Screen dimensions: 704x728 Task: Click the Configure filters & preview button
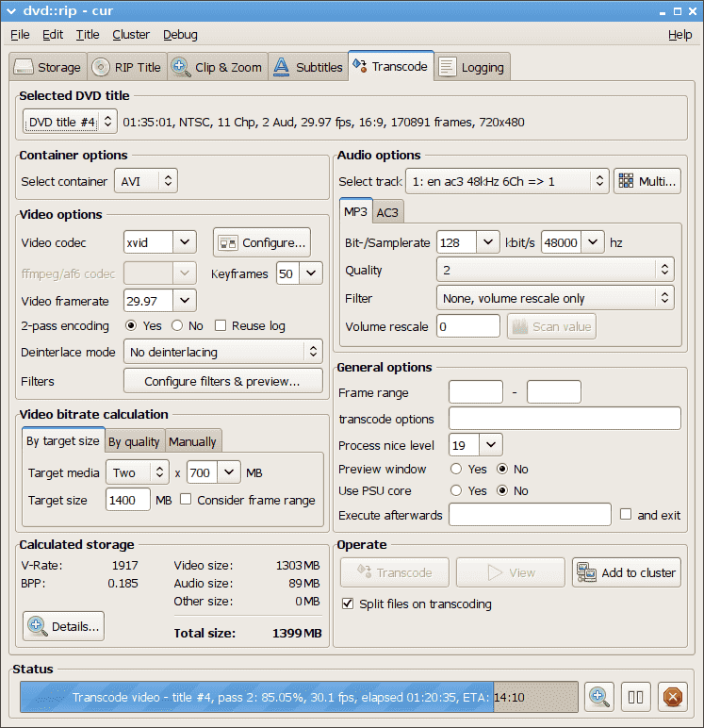222,381
